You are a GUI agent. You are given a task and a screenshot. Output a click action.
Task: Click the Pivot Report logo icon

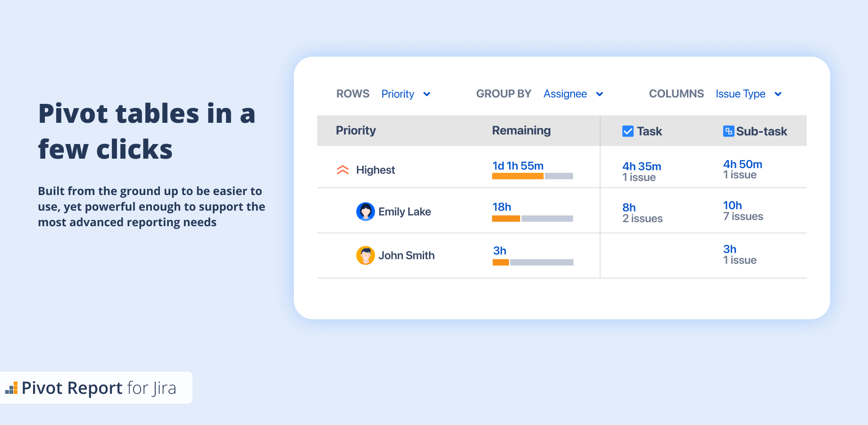(x=11, y=388)
